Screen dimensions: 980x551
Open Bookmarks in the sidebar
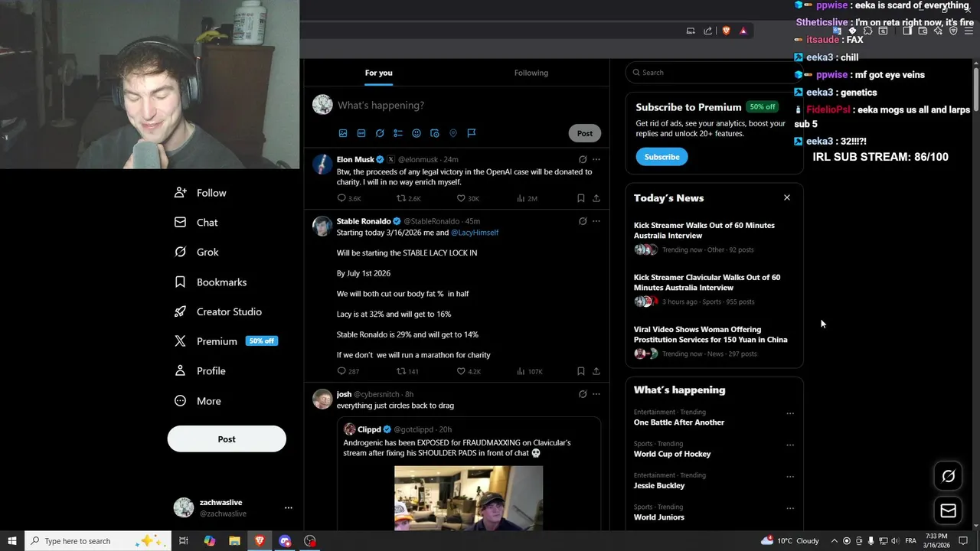[x=211, y=282]
